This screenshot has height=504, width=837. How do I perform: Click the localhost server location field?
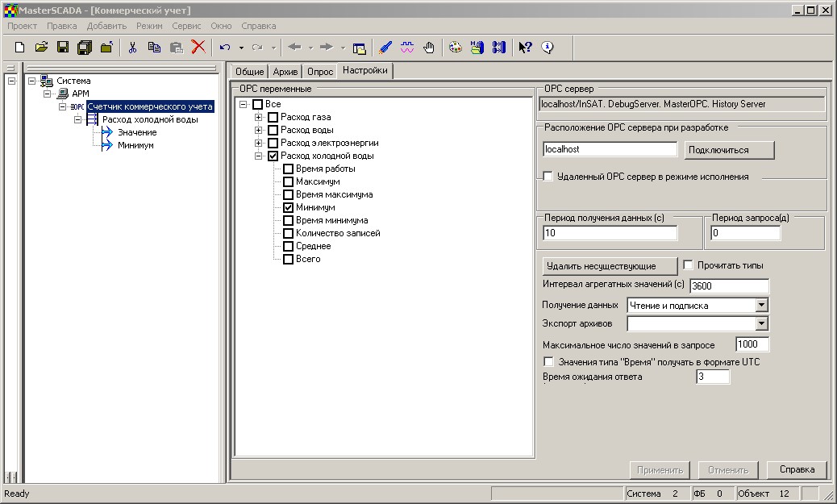coord(610,149)
